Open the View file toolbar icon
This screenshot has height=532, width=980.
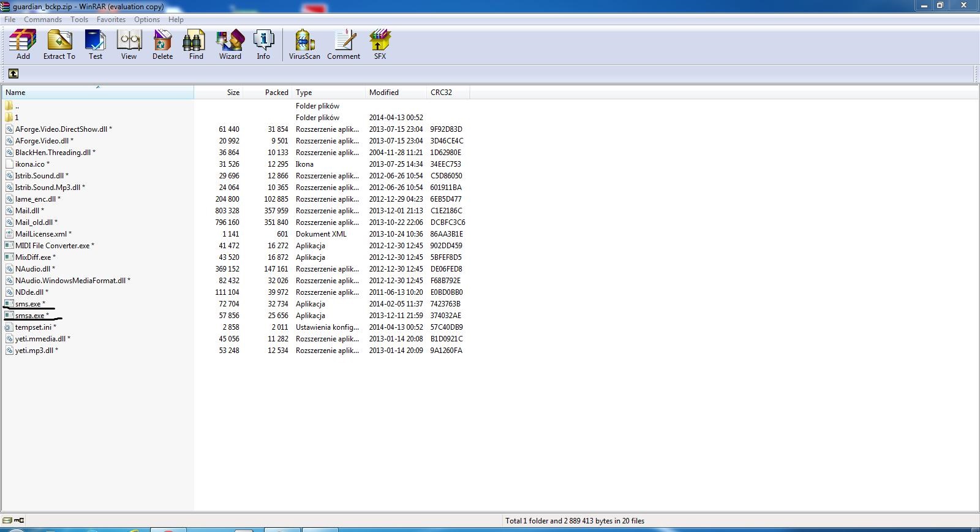click(129, 45)
